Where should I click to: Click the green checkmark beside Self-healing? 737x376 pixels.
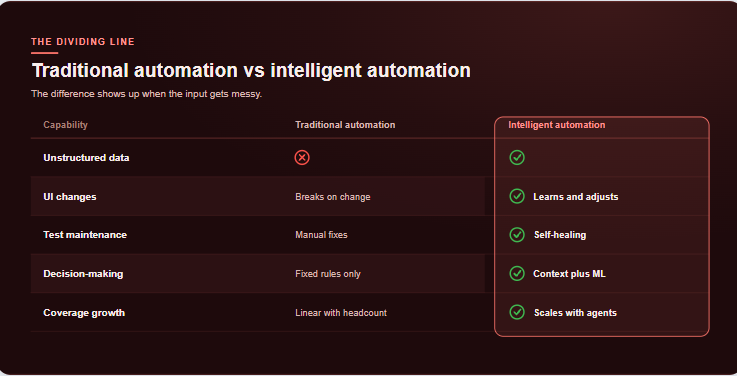point(517,235)
